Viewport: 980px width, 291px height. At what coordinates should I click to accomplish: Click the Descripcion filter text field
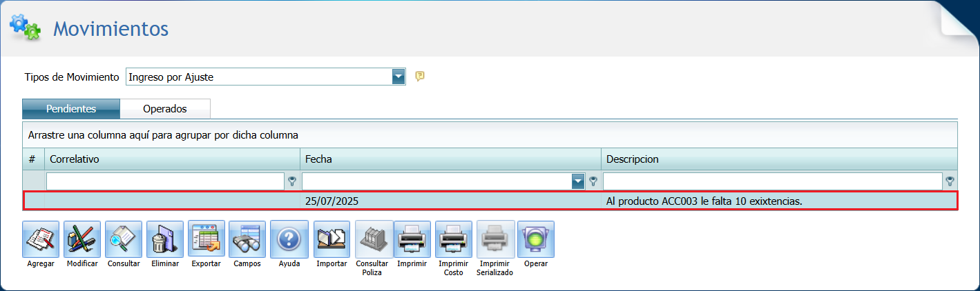[772, 181]
